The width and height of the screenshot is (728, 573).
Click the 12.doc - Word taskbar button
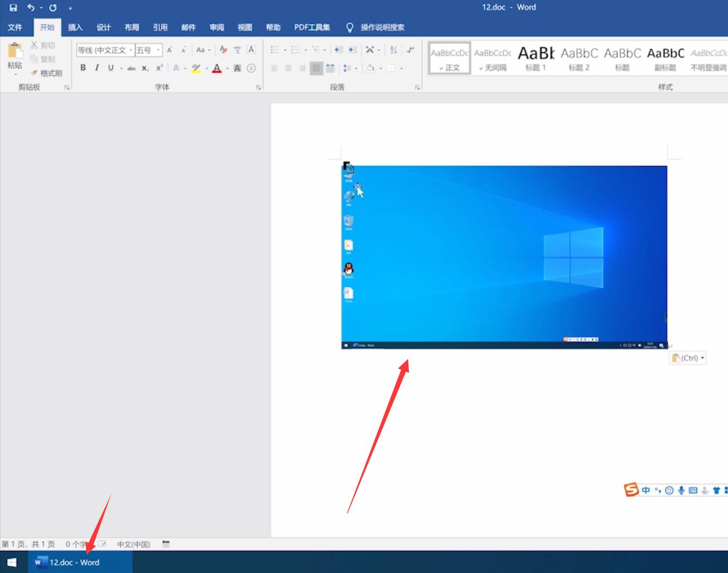point(80,562)
